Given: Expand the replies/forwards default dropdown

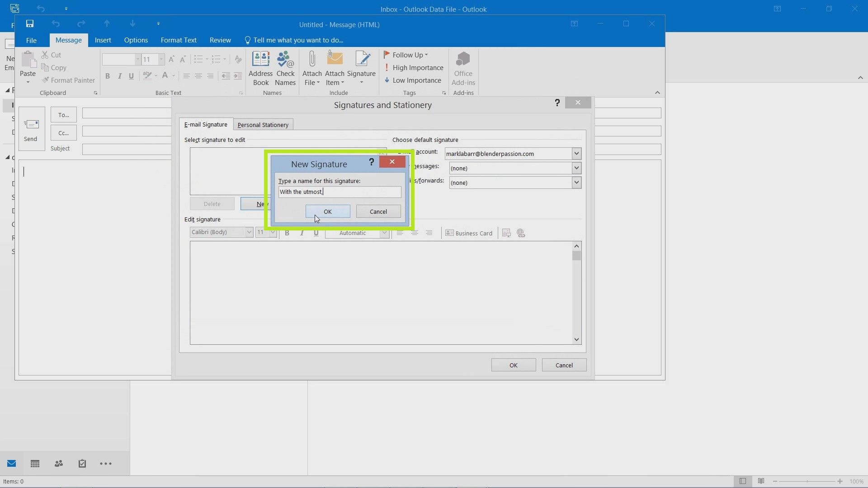Looking at the screenshot, I should (x=576, y=182).
